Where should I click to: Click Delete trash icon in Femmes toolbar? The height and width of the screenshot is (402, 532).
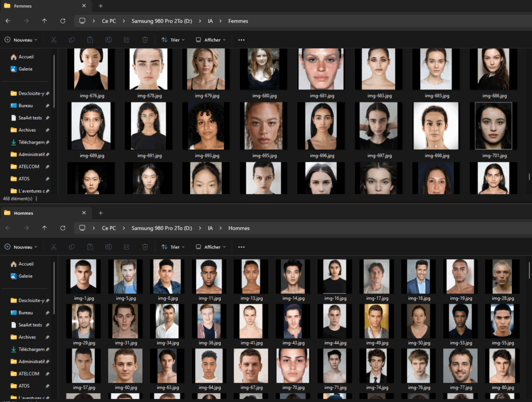point(145,40)
